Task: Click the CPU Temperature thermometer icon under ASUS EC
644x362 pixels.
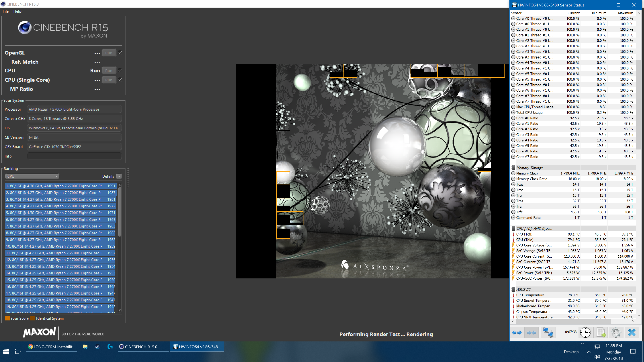Action: [x=513, y=295]
